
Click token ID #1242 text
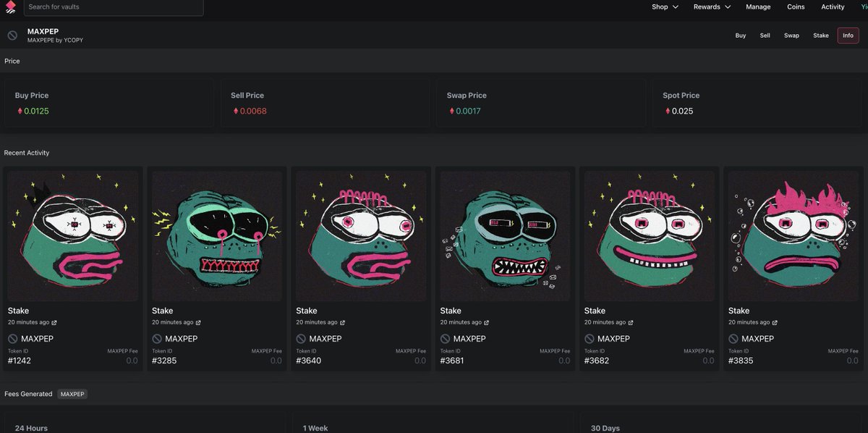(x=20, y=361)
